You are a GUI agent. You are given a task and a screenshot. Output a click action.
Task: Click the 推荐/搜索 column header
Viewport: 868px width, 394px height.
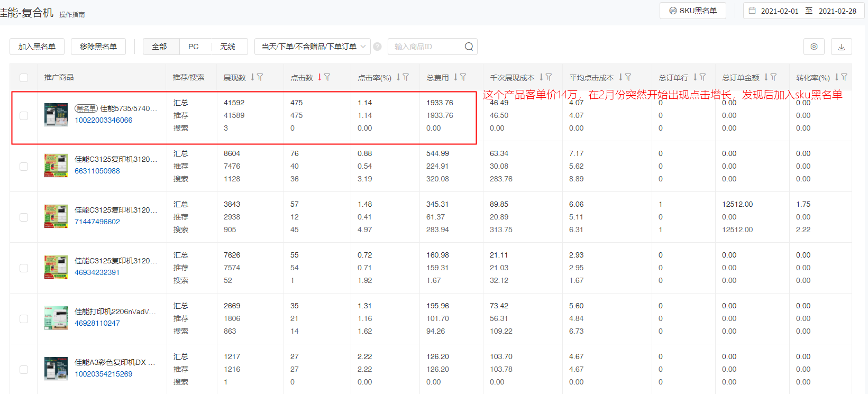(188, 77)
